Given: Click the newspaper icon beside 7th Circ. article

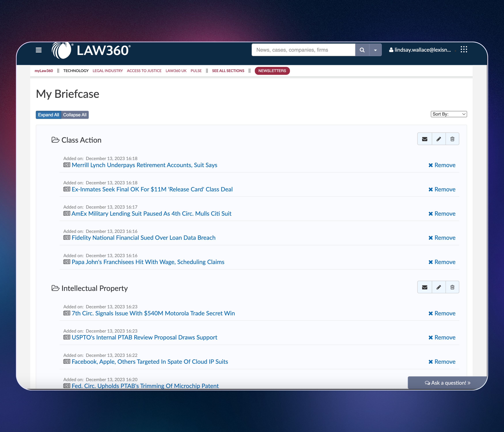Looking at the screenshot, I should [67, 313].
